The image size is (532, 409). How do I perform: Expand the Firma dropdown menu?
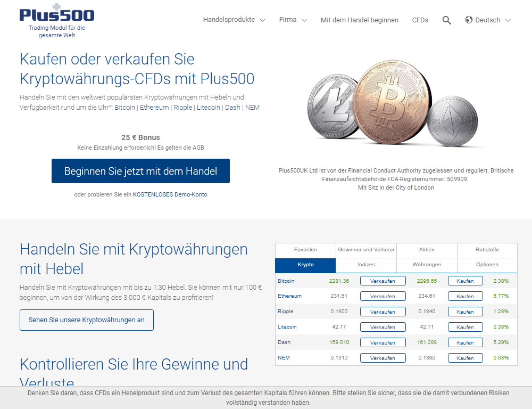[x=293, y=20]
